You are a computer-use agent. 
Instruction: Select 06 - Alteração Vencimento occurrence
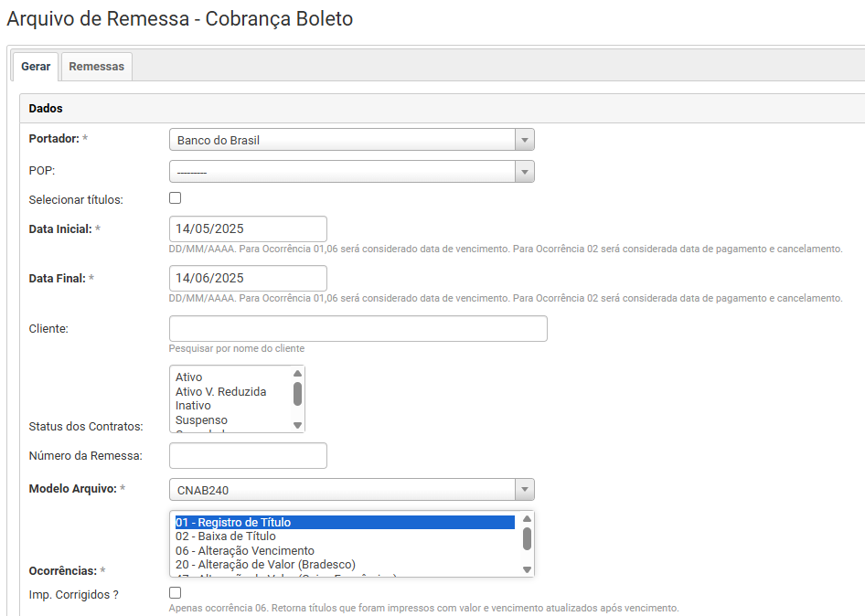point(244,550)
